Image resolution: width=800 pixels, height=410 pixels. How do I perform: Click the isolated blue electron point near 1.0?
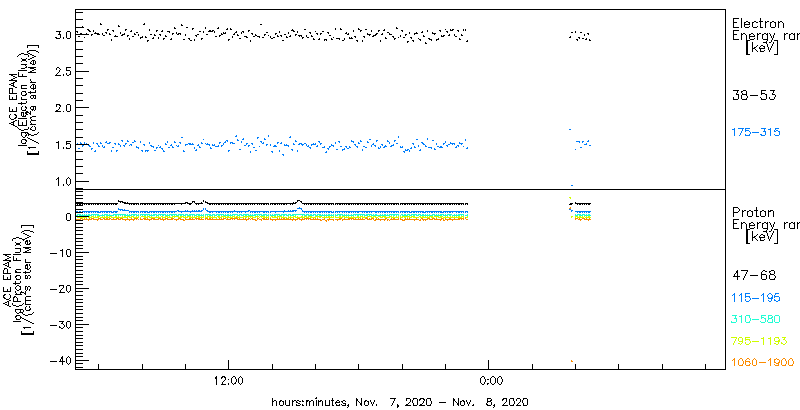[572, 186]
